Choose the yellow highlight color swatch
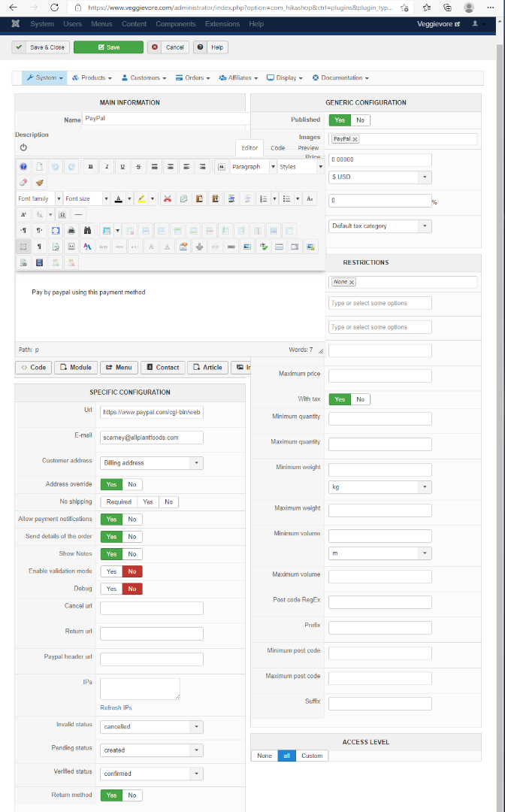505x812 pixels. 141,198
